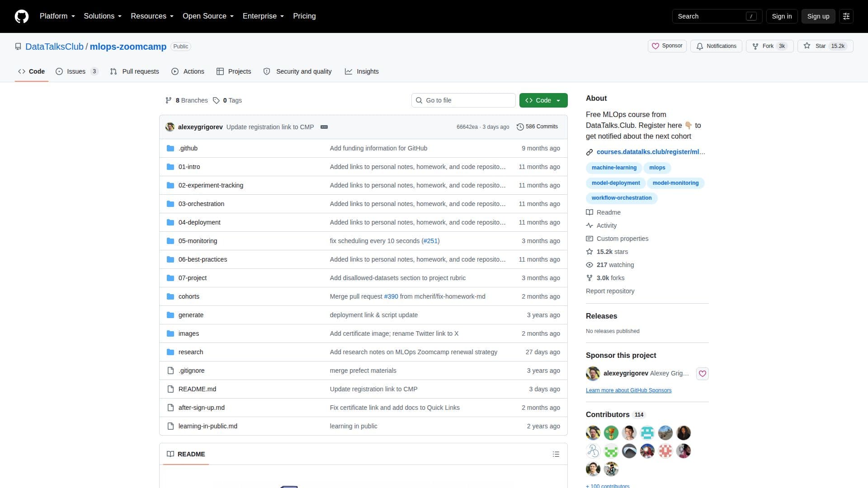Image resolution: width=868 pixels, height=488 pixels.
Task: Click the Sign up button
Action: [818, 16]
